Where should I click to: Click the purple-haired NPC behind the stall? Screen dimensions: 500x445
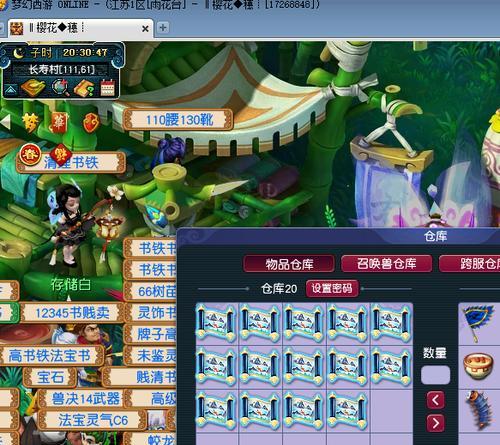(x=170, y=152)
